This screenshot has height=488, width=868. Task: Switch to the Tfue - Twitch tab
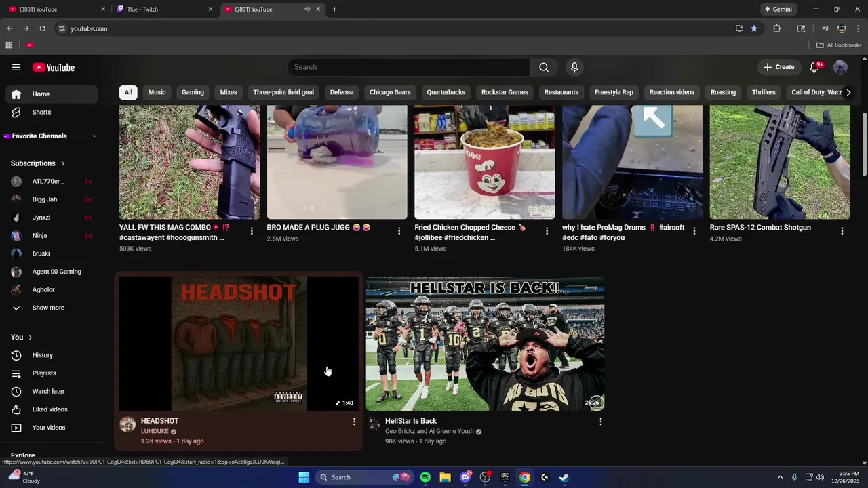(165, 9)
